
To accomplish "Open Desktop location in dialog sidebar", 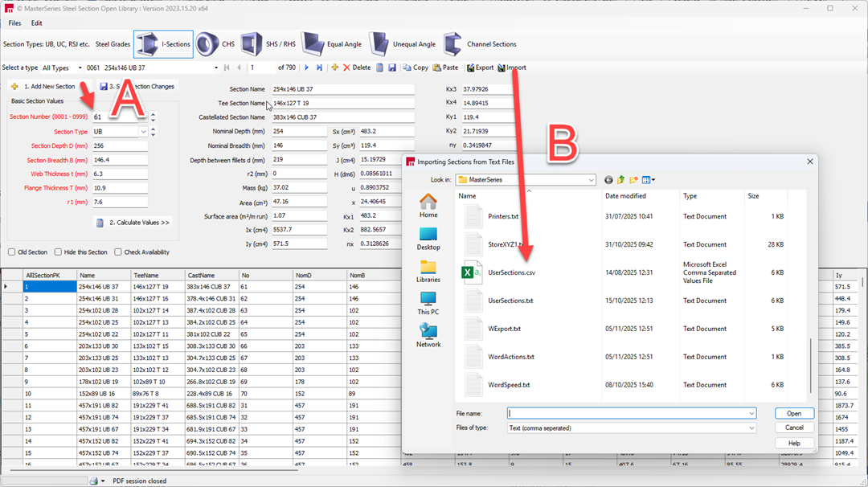I will (x=428, y=238).
